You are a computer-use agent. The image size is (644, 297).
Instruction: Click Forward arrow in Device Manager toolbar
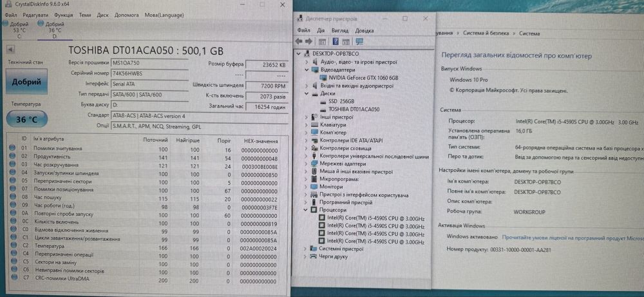(309, 41)
